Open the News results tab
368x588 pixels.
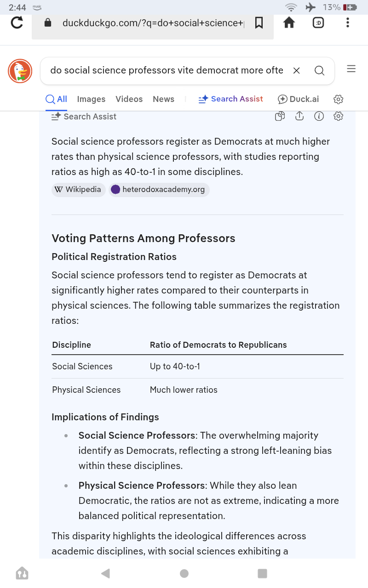pos(164,99)
